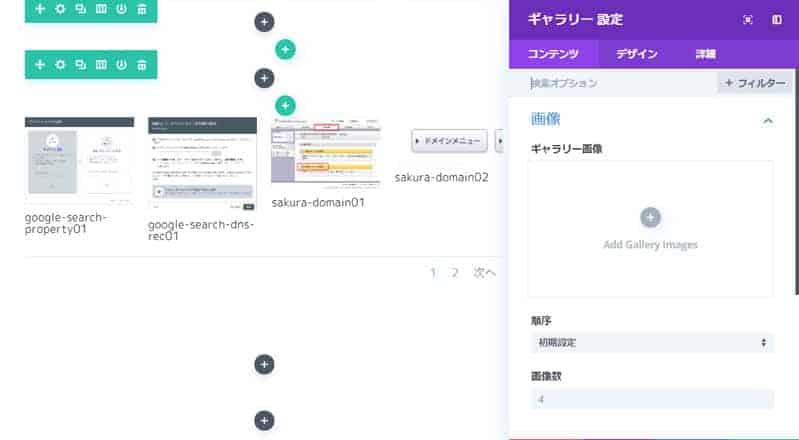Open the sakura-domain01 gallery thumbnail
The image size is (799, 440).
(325, 152)
